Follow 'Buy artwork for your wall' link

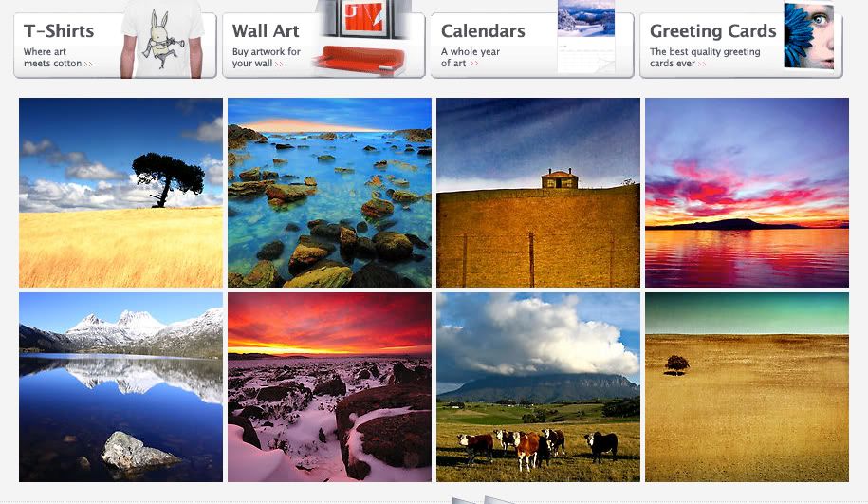point(267,58)
